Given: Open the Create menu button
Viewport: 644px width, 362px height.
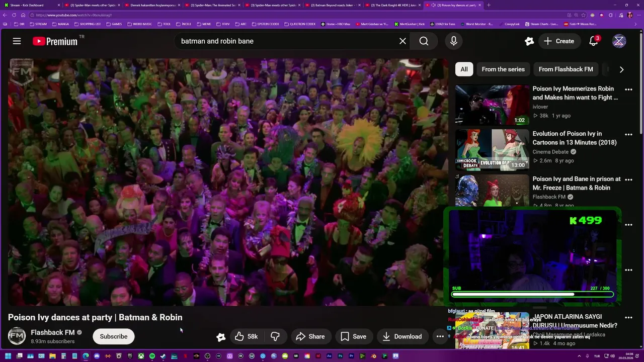Looking at the screenshot, I should [558, 41].
